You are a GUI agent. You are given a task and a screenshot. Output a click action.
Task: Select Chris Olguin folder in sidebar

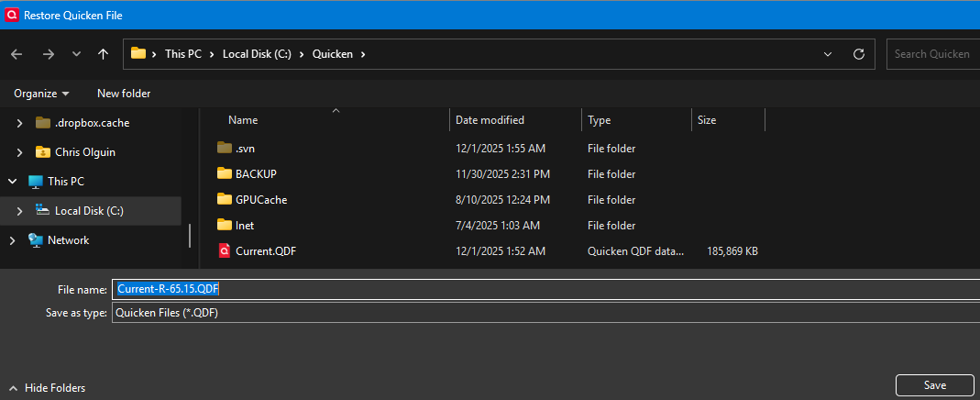[x=85, y=152]
